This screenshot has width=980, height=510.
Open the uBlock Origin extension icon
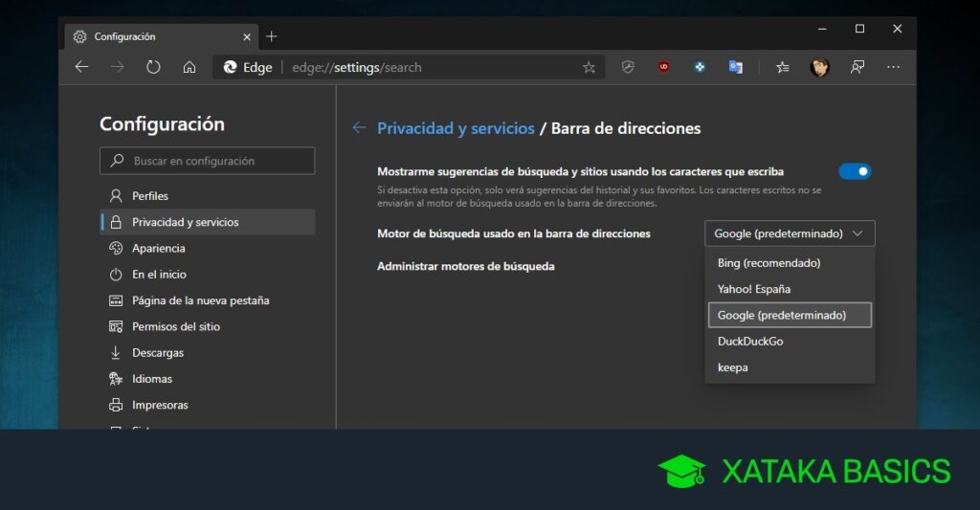pyautogui.click(x=663, y=67)
